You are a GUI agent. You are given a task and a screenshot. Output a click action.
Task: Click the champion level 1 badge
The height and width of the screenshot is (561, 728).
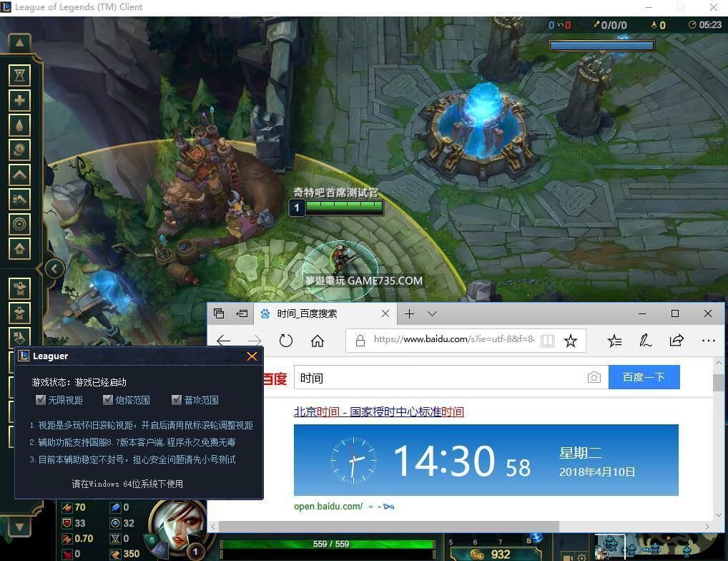pyautogui.click(x=195, y=552)
